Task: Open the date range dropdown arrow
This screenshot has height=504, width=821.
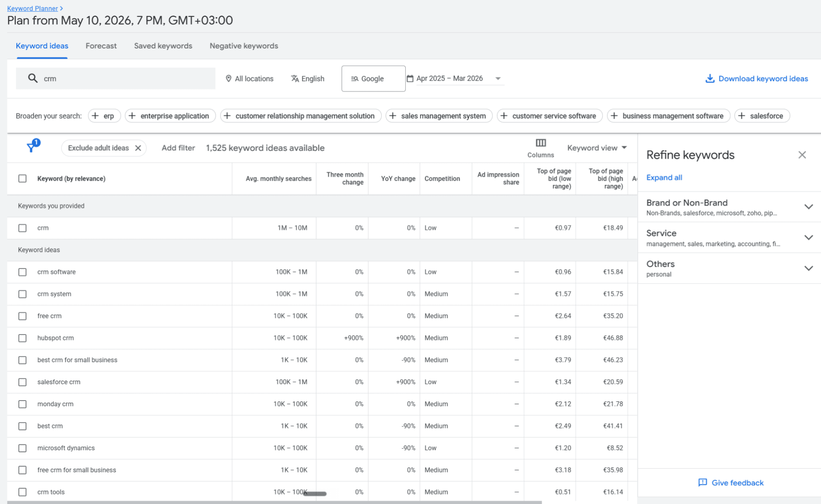Action: click(x=498, y=78)
